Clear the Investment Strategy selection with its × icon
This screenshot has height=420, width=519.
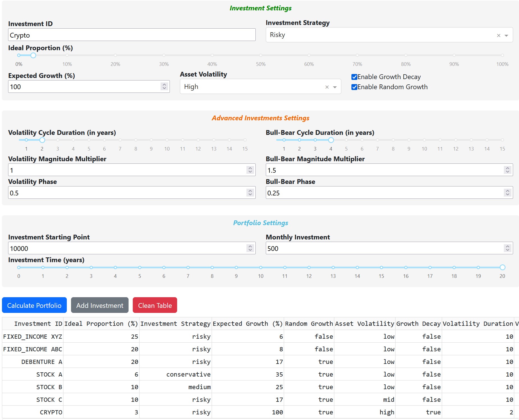[x=498, y=35]
